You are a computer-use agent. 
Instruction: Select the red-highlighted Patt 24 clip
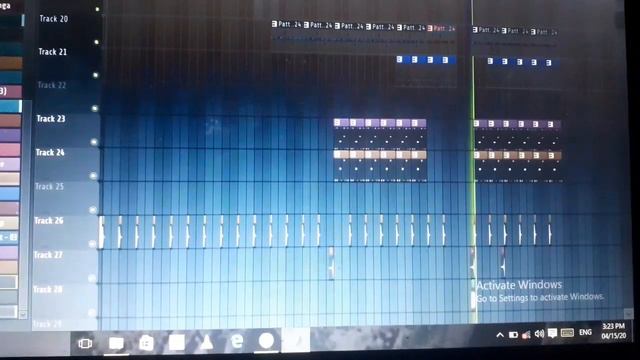pyautogui.click(x=441, y=28)
